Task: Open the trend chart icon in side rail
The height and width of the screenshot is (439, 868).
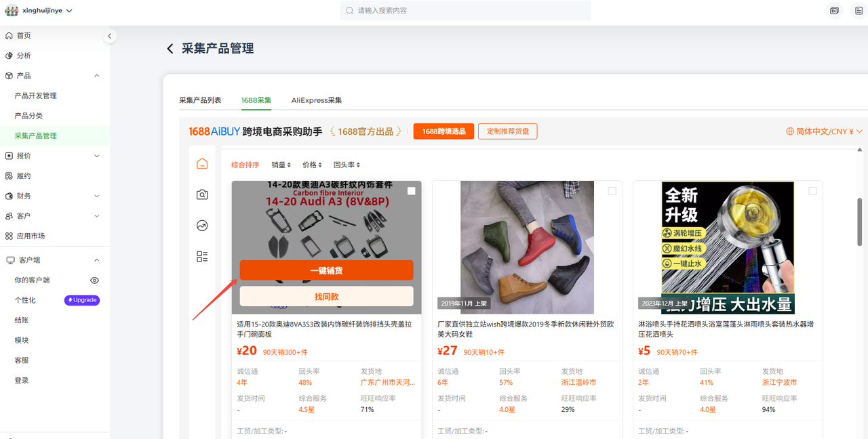Action: [x=202, y=226]
